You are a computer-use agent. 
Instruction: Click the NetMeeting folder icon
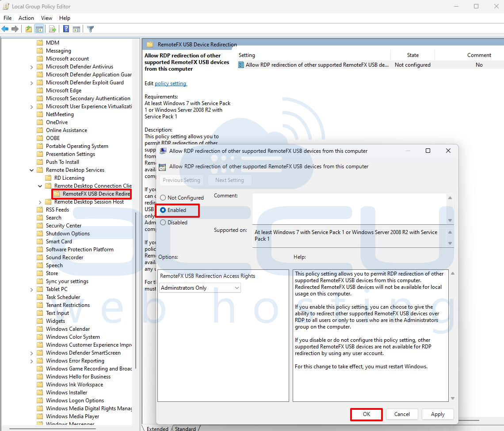click(40, 114)
